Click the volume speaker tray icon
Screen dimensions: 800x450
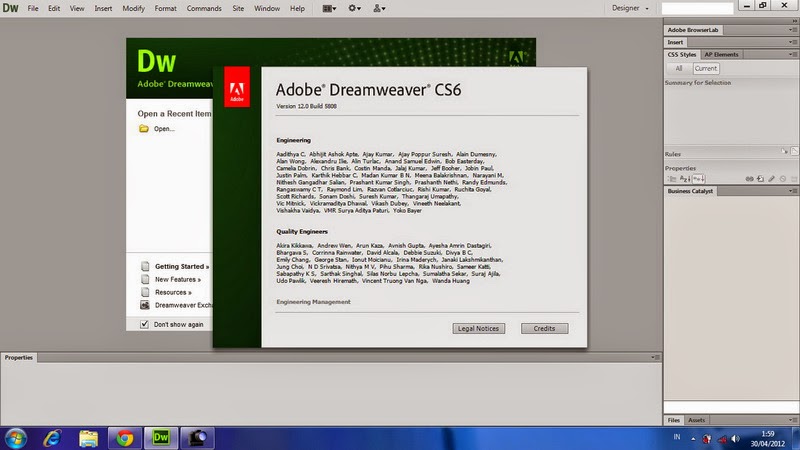735,439
